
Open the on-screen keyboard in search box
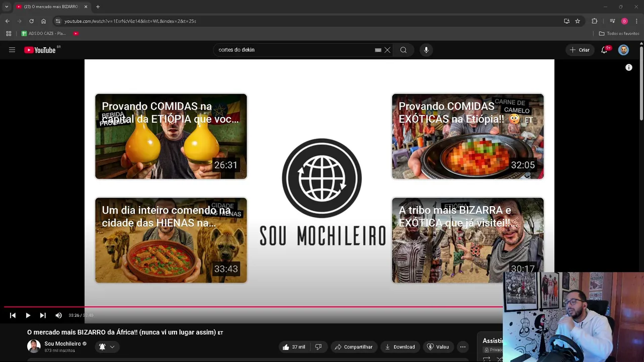click(378, 50)
